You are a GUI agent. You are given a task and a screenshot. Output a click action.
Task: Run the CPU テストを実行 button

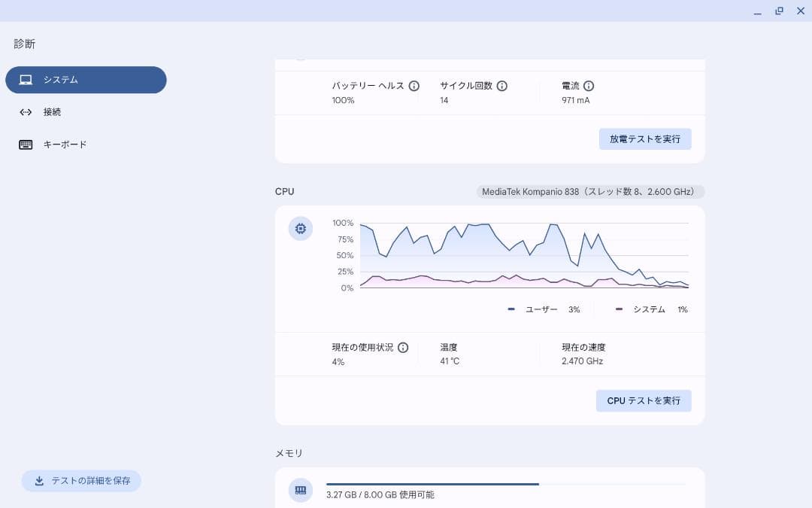click(644, 400)
